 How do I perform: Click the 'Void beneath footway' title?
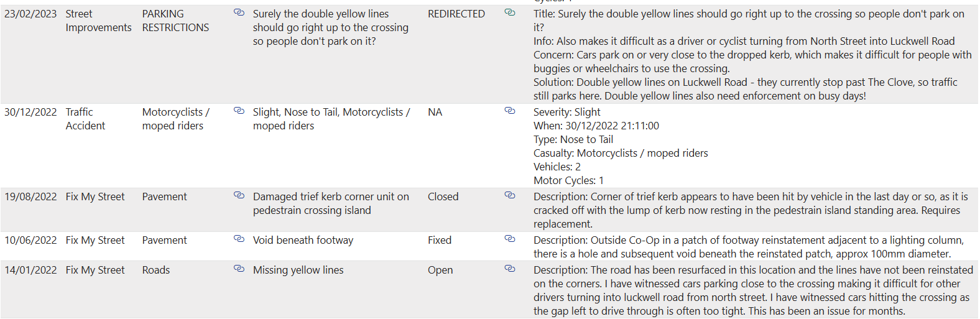pyautogui.click(x=303, y=240)
